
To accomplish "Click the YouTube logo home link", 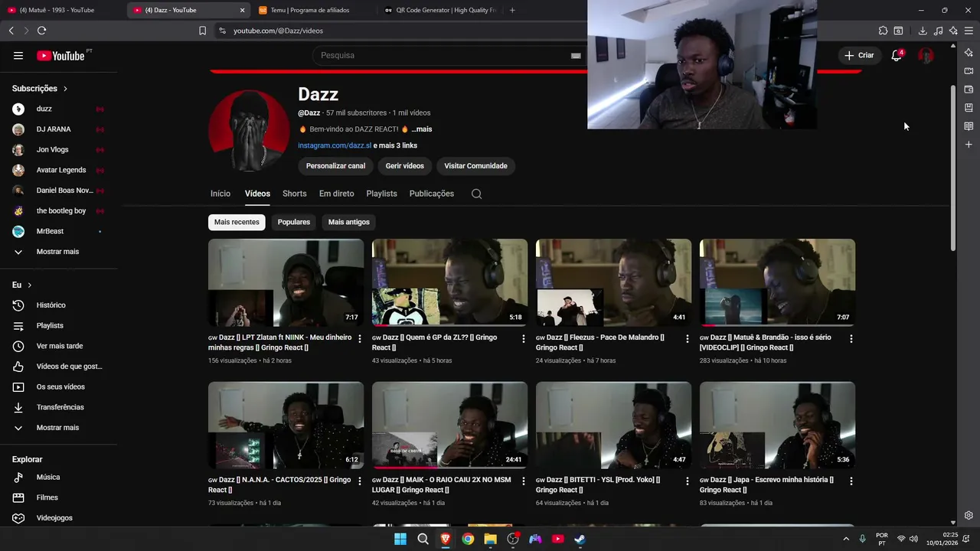I will (x=61, y=55).
